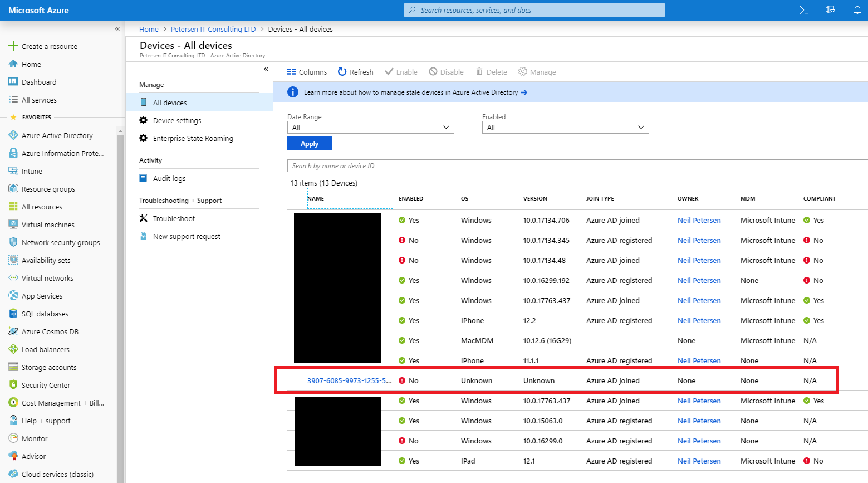Open Storage accounts favorite
The image size is (868, 483).
click(49, 367)
